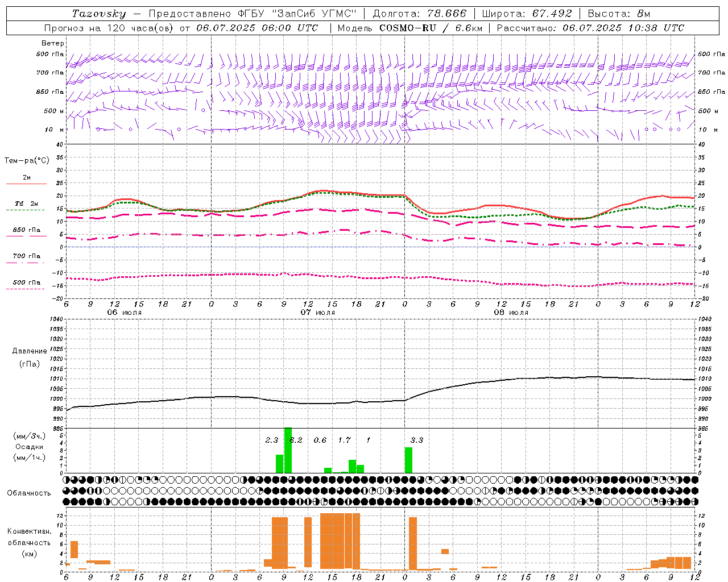Select the elevation text Высота: 8м
The width and height of the screenshot is (728, 582).
[x=619, y=14]
